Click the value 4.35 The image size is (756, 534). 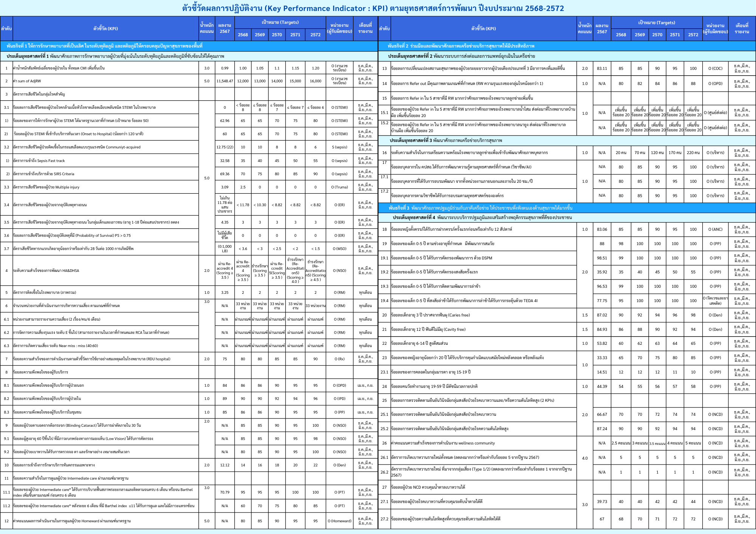pyautogui.click(x=225, y=222)
